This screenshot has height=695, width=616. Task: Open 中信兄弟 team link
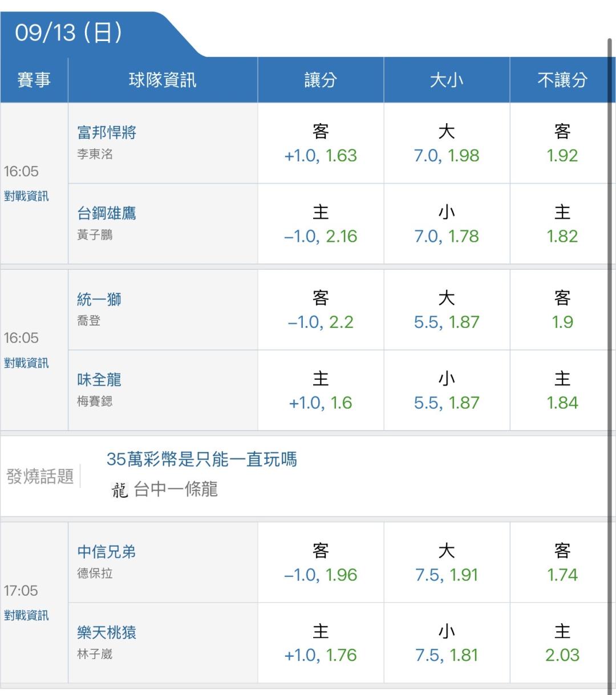click(x=107, y=552)
